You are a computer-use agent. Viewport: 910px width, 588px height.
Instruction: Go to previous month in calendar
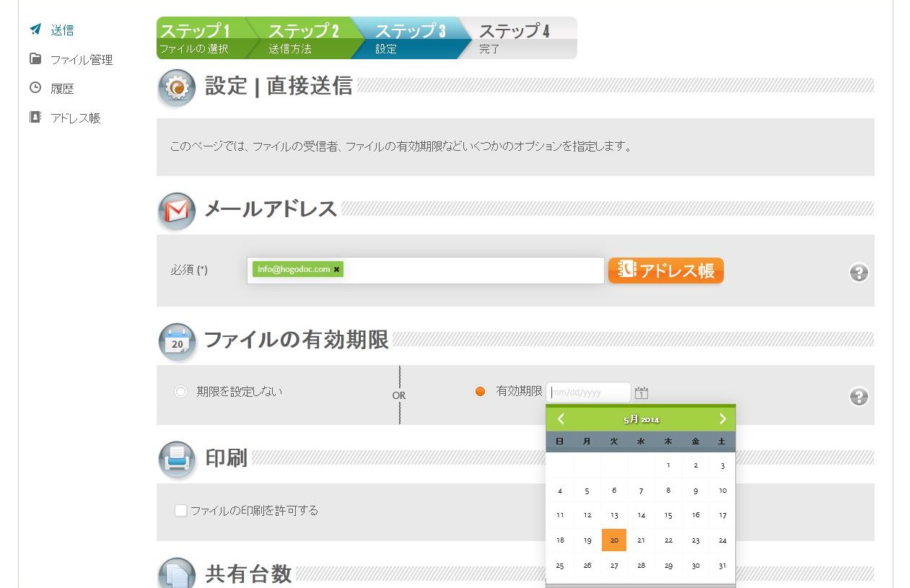(561, 419)
